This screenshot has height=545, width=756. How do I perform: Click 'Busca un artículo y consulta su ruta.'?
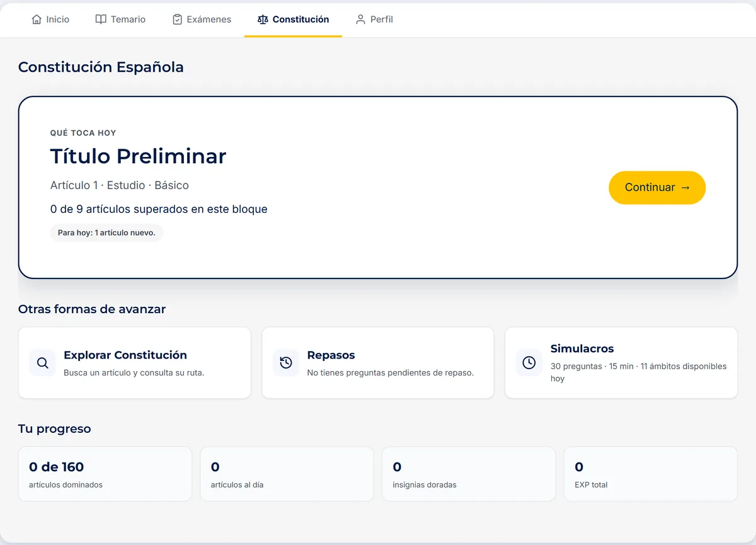tap(134, 372)
